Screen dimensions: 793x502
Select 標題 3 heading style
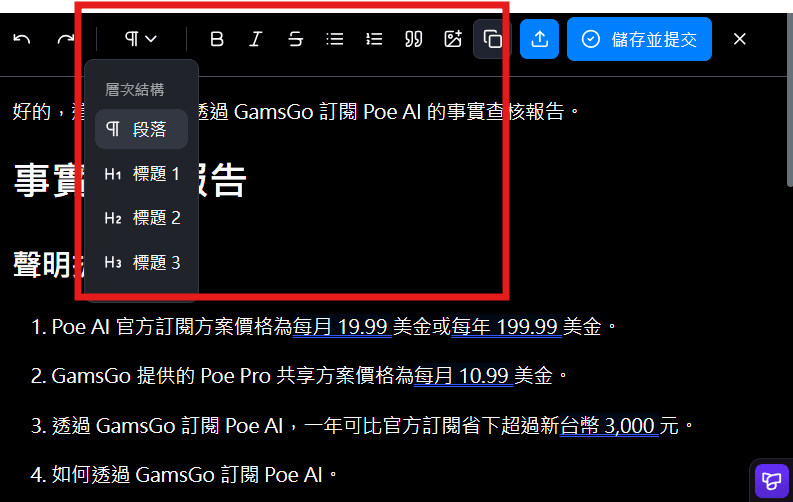coord(142,262)
